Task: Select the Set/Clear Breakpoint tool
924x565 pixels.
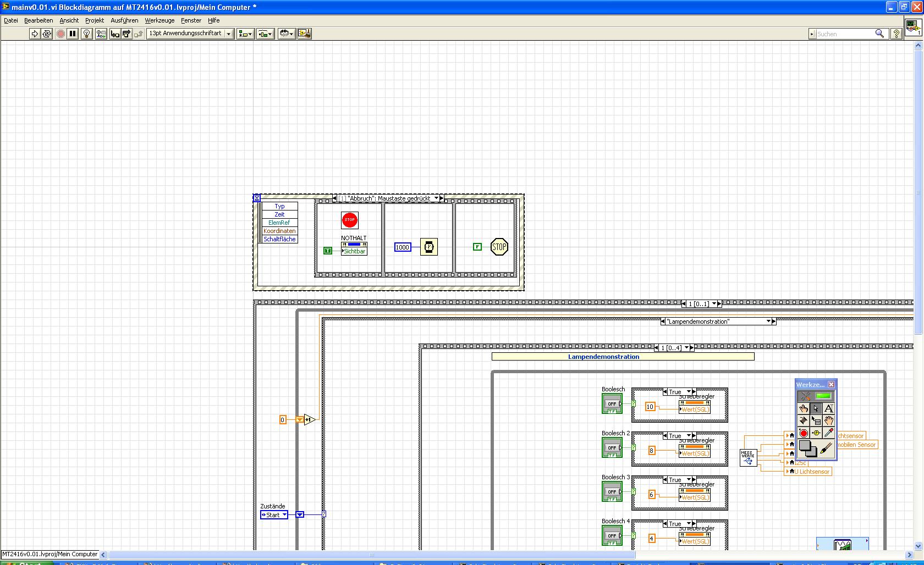Action: (804, 433)
